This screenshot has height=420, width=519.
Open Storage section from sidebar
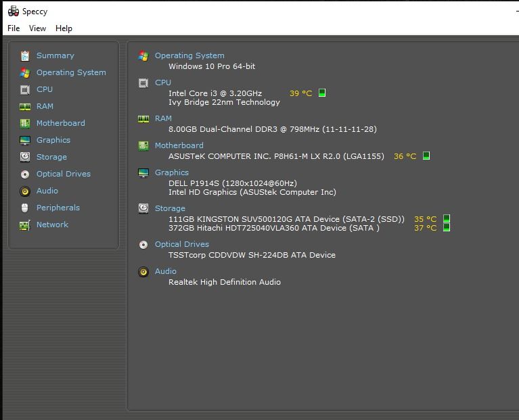51,157
